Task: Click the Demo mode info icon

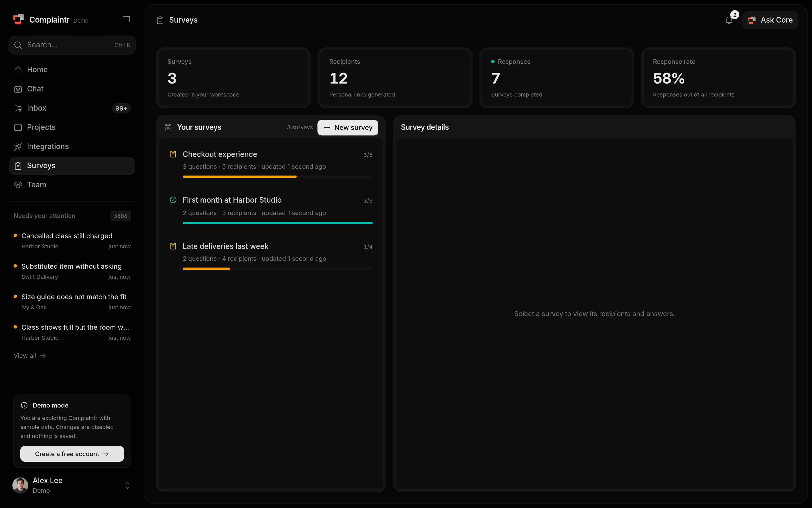Action: pyautogui.click(x=24, y=405)
